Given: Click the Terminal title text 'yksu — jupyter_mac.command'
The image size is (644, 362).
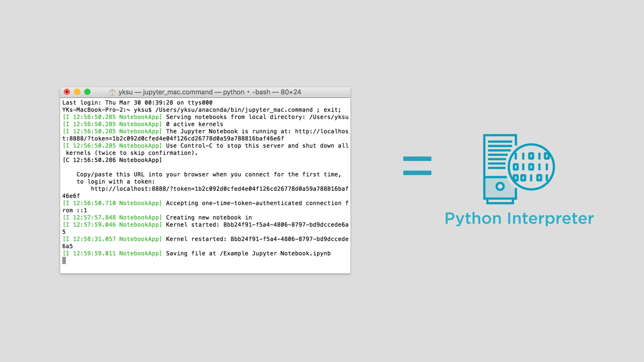Looking at the screenshot, I should click(x=165, y=92).
